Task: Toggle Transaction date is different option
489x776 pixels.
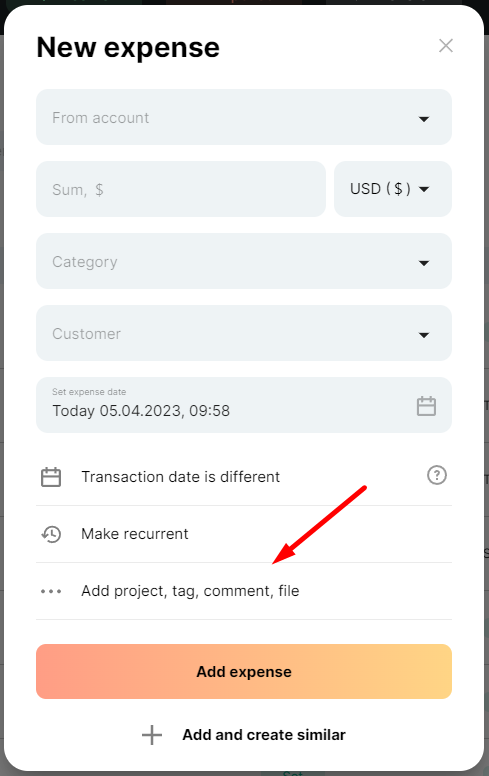Action: 244,477
